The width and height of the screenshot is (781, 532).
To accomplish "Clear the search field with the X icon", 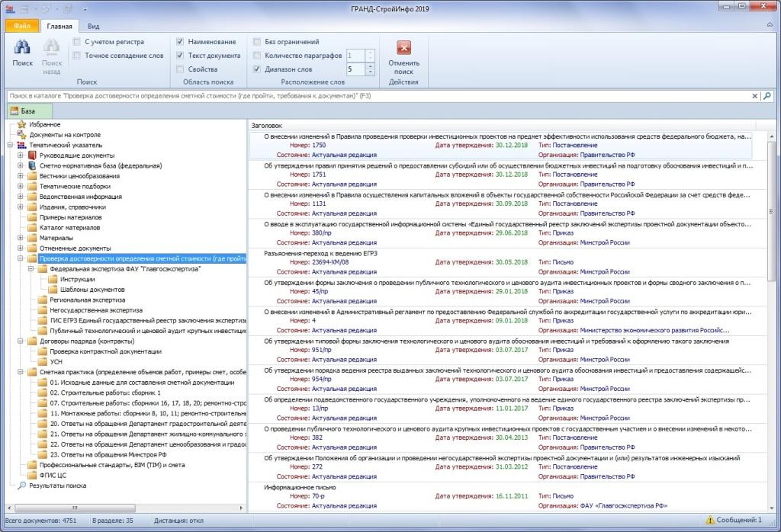I will (754, 96).
